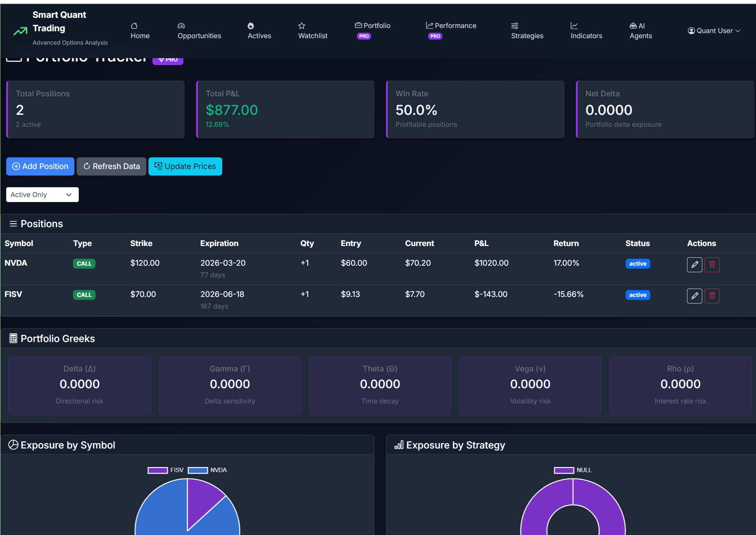Open the Actives page via the flame icon

coord(251,26)
